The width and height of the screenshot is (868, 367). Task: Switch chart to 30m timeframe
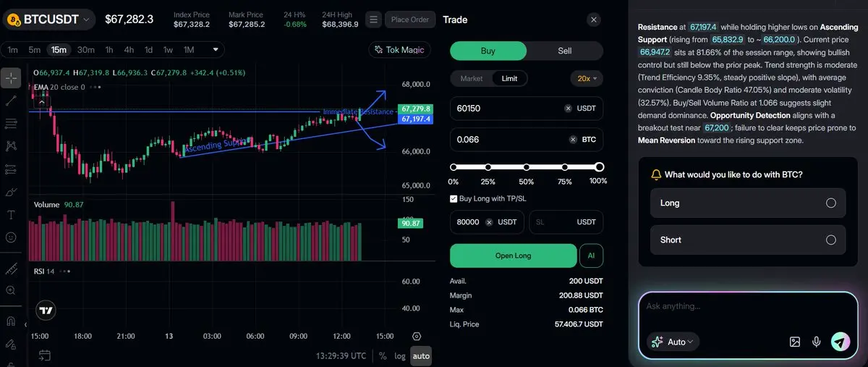click(86, 50)
